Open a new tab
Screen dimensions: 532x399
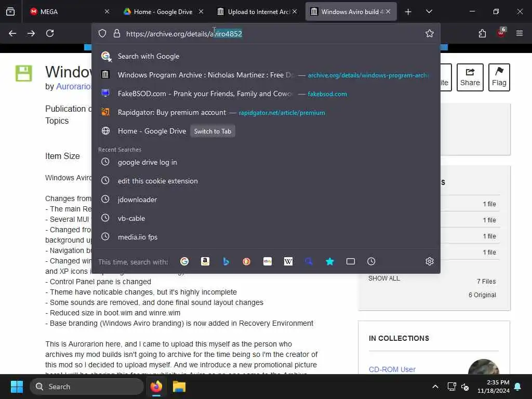coord(408,12)
